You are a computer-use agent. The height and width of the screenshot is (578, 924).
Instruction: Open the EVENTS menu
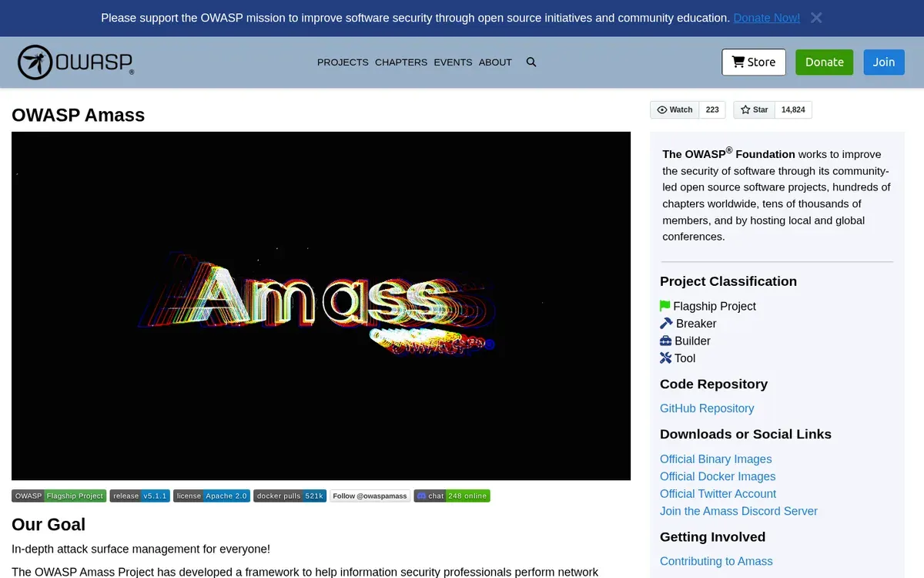[453, 62]
